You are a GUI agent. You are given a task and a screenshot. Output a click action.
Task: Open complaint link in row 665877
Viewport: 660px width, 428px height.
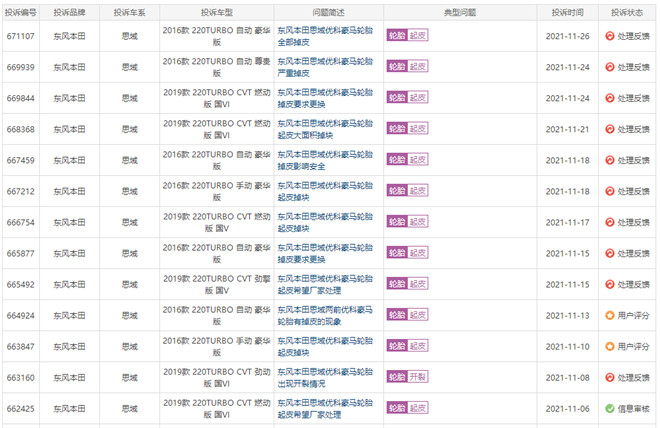pos(325,253)
